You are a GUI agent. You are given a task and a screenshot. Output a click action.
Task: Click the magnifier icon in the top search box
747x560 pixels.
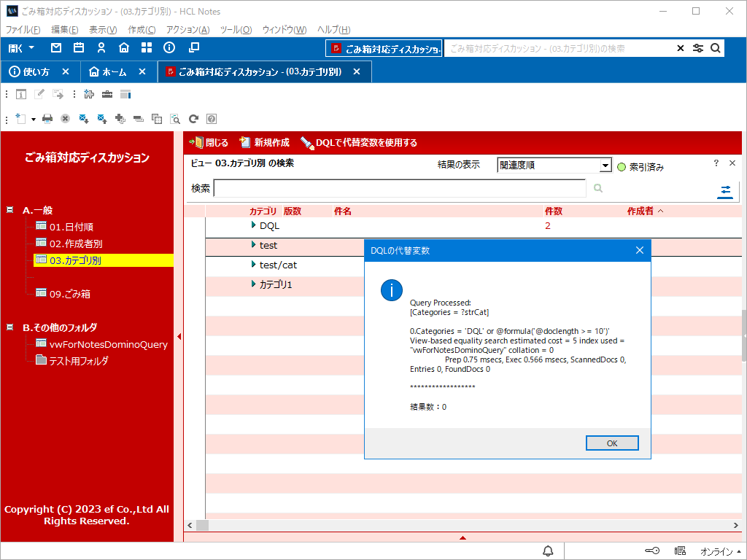[x=716, y=48]
